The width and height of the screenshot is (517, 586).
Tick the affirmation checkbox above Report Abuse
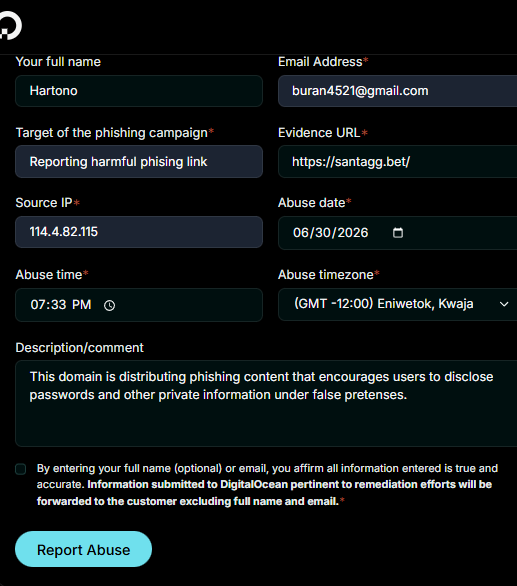[x=21, y=469]
